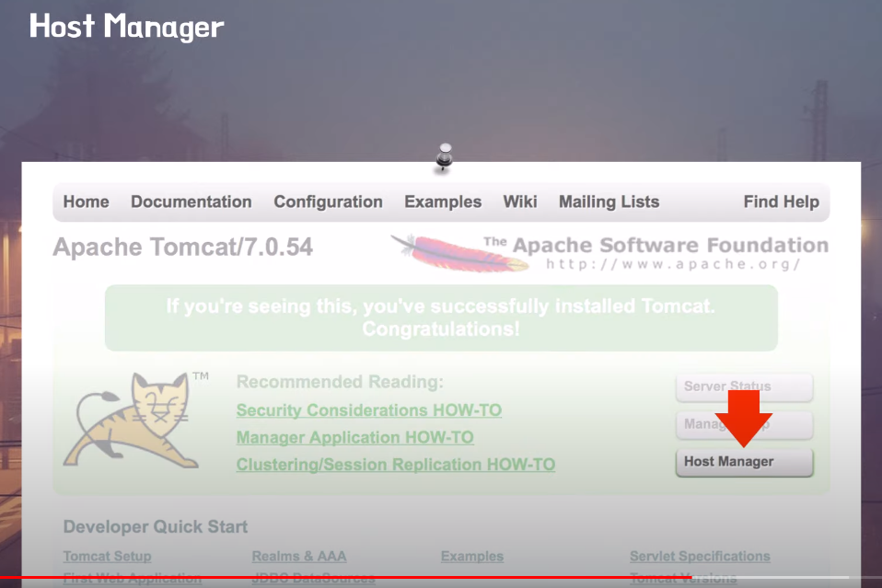Open the Servlet Specifications link
This screenshot has width=882, height=588.
point(700,556)
